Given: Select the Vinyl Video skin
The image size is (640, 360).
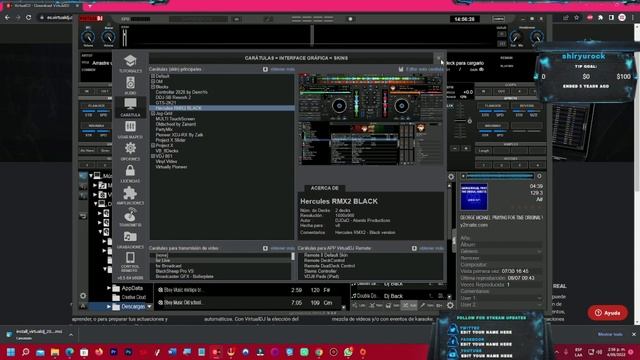Looking at the screenshot, I should [x=166, y=161].
